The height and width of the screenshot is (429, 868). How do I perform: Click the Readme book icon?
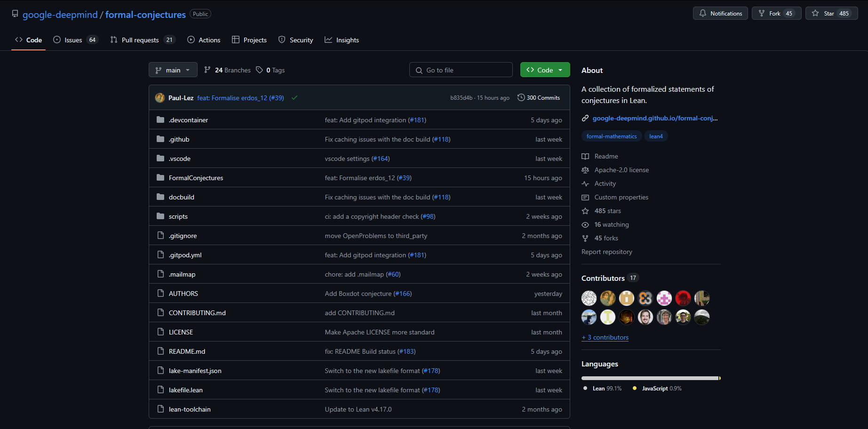pos(585,156)
